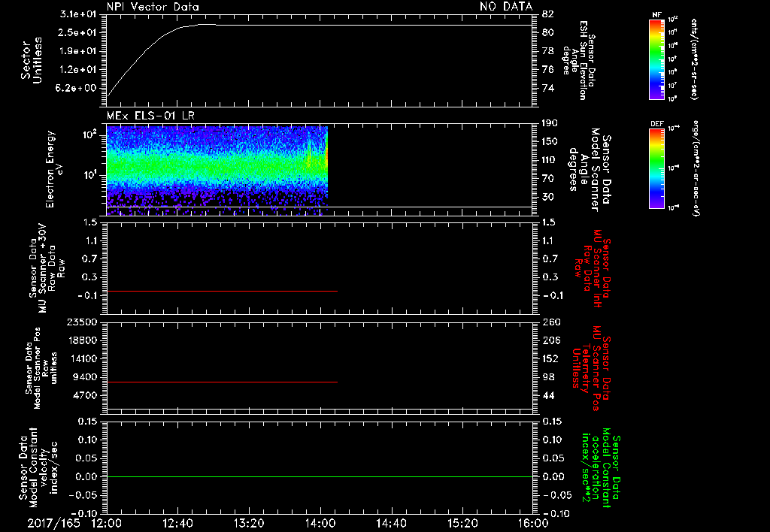Click the "3.1e+01" Sector axis tick
The image size is (770, 532).
(x=78, y=14)
